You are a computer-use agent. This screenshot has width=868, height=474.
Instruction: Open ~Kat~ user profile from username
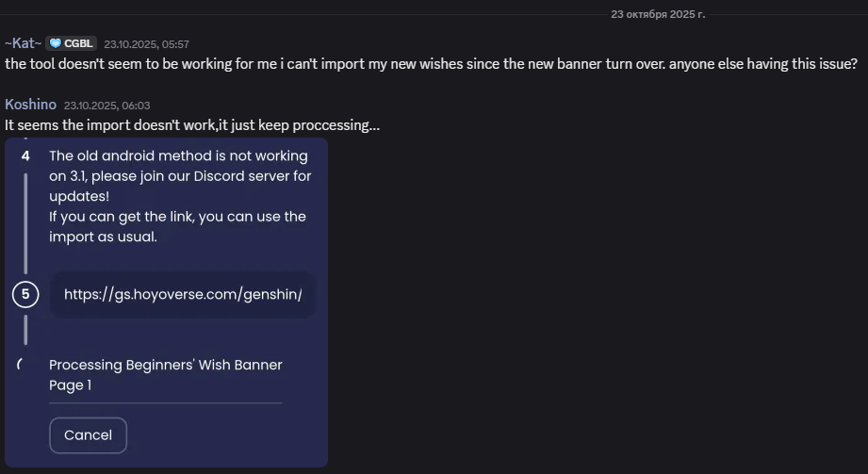23,43
